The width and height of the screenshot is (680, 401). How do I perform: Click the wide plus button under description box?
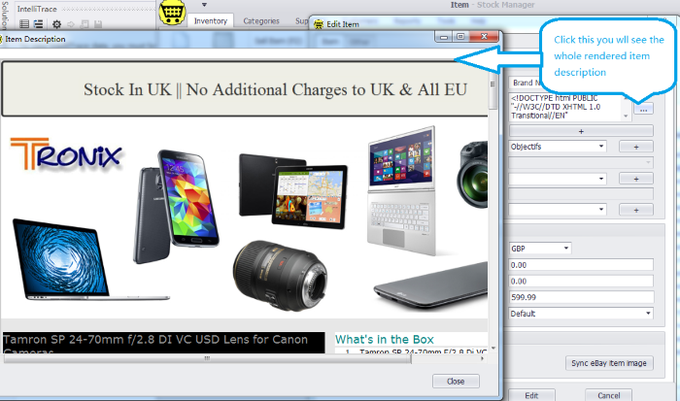tap(581, 131)
